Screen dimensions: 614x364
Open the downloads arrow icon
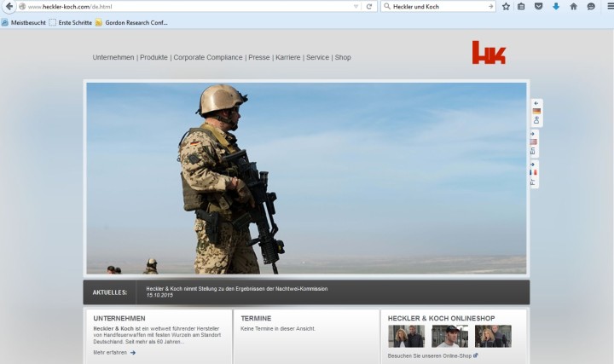pos(555,6)
